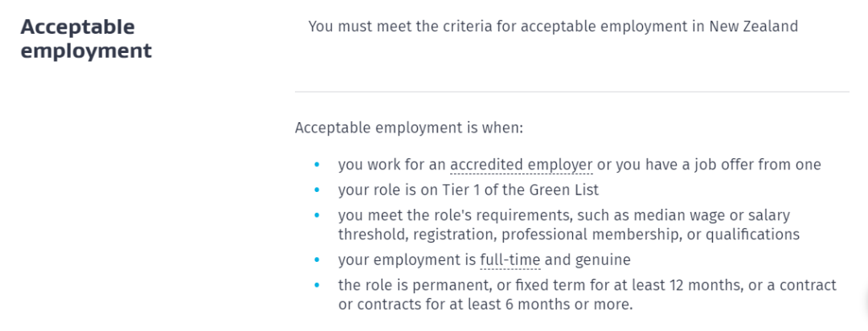
Task: Click the horizontal divider line under the summary
Action: click(572, 92)
